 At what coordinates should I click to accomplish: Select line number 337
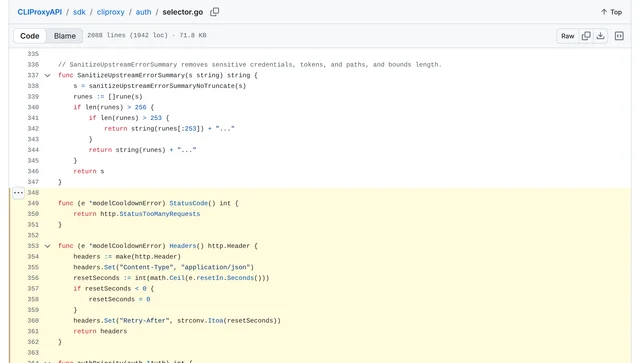(33, 75)
